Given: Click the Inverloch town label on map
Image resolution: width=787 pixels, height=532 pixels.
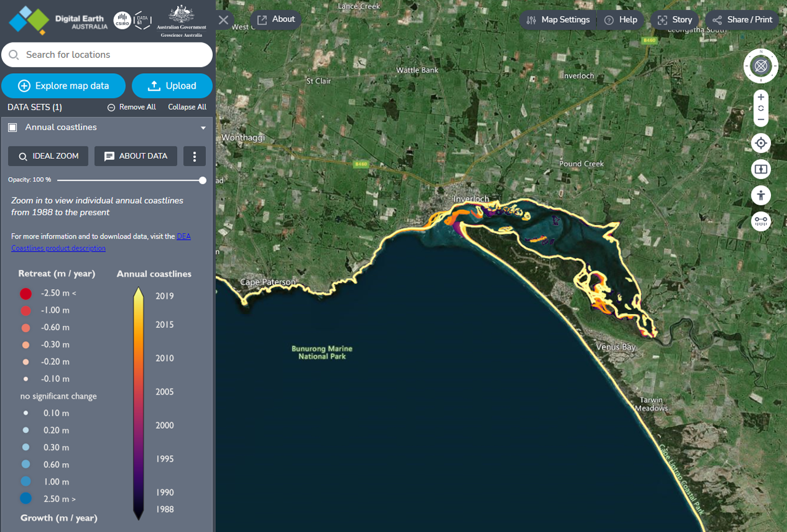Looking at the screenshot, I should (472, 199).
